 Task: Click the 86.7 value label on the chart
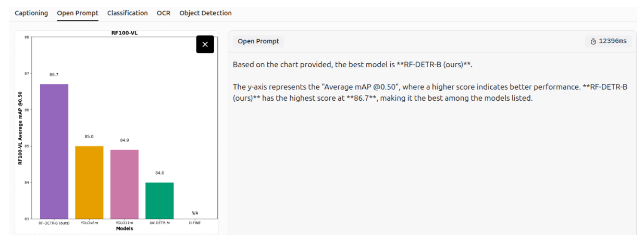coord(54,75)
